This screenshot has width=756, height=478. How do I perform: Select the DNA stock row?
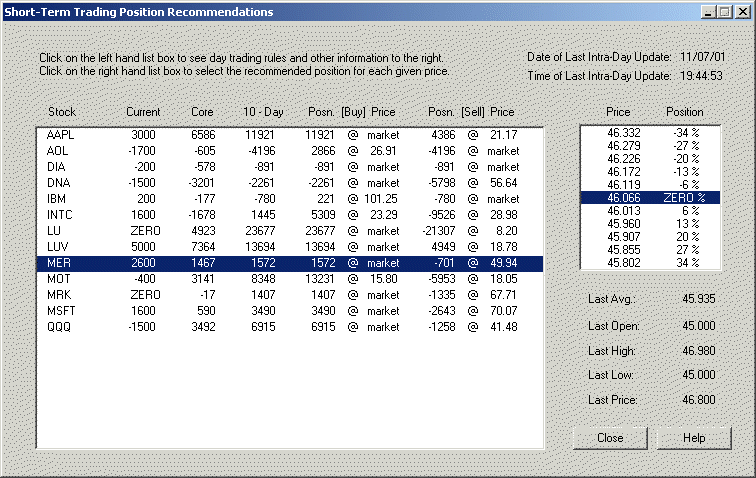point(290,183)
